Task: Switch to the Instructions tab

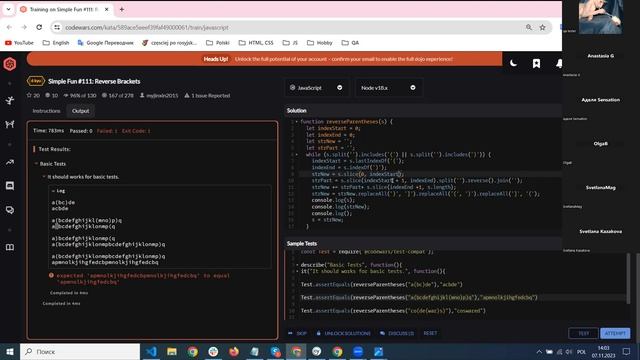Action: coord(46,111)
